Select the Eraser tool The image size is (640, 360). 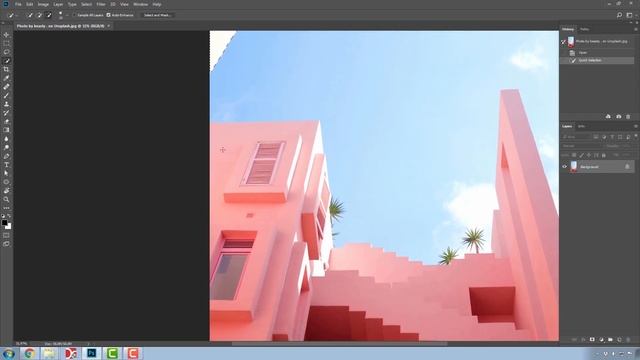click(6, 121)
